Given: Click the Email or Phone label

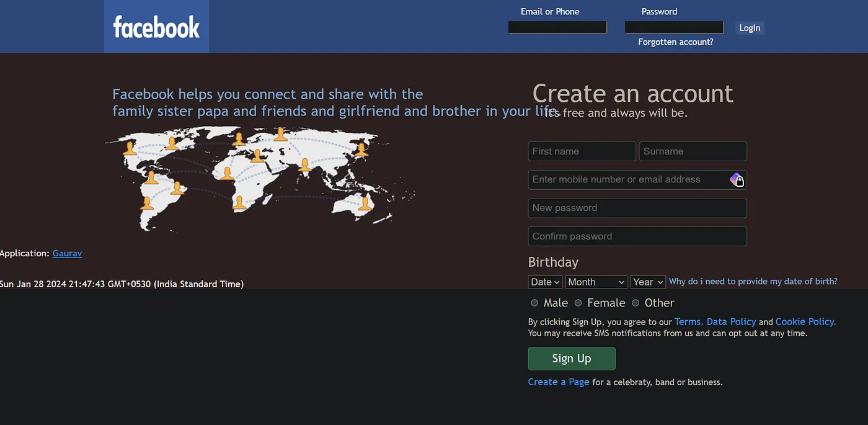Looking at the screenshot, I should (550, 12).
